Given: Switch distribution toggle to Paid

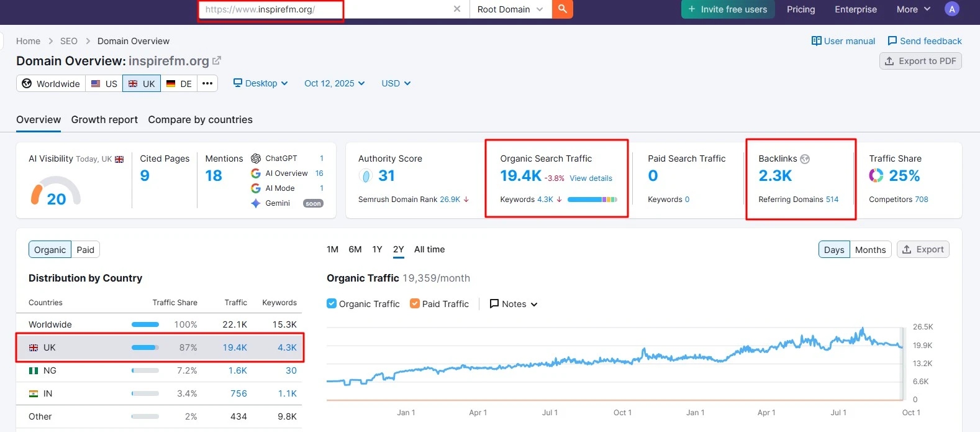Looking at the screenshot, I should 86,249.
